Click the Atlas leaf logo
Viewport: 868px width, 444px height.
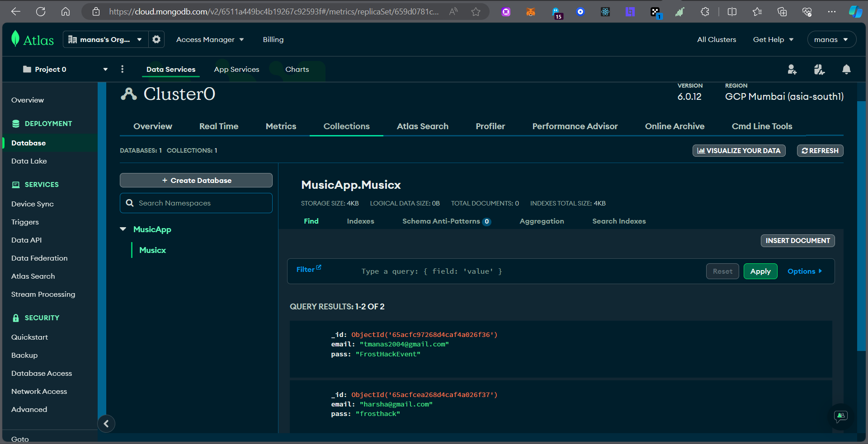(16, 39)
